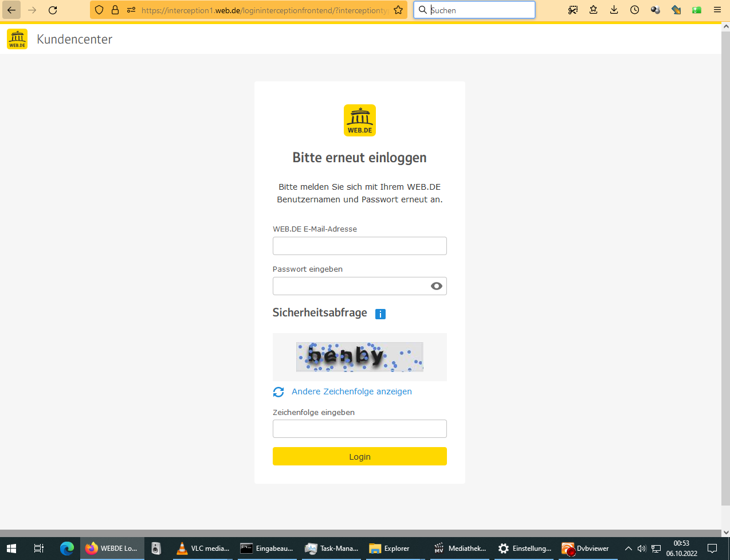
Task: Switch to Einstellungen taskbar item
Action: point(525,549)
